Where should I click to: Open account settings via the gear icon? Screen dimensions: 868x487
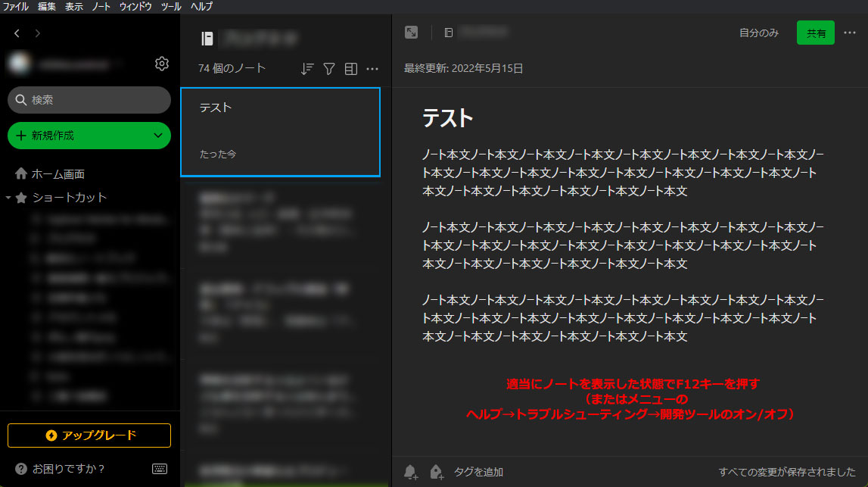point(161,64)
